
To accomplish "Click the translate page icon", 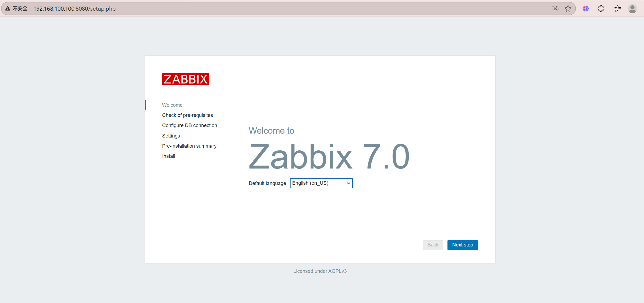I will click(555, 9).
